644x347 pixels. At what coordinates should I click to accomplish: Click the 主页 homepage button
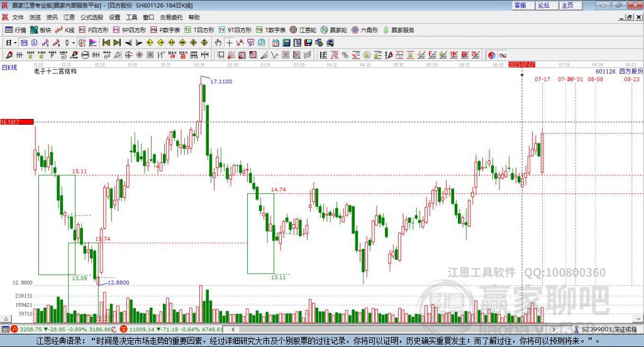pyautogui.click(x=567, y=5)
